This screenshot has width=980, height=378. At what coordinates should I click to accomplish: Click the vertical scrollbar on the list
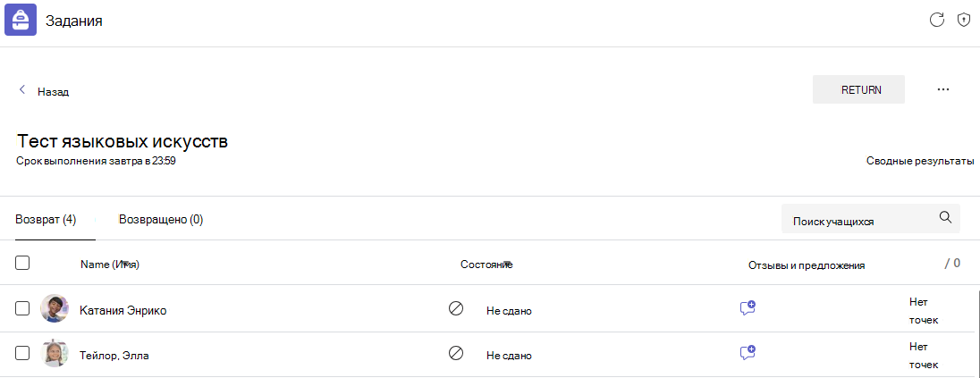click(977, 332)
